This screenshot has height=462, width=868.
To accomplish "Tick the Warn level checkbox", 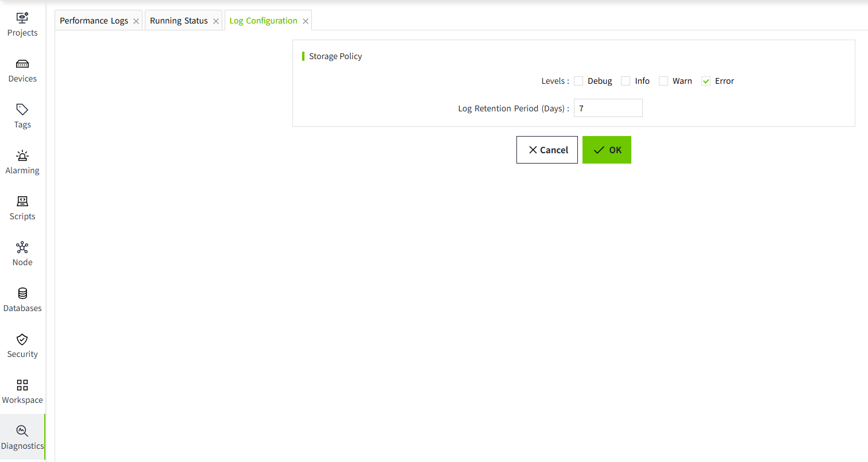I will tap(663, 81).
